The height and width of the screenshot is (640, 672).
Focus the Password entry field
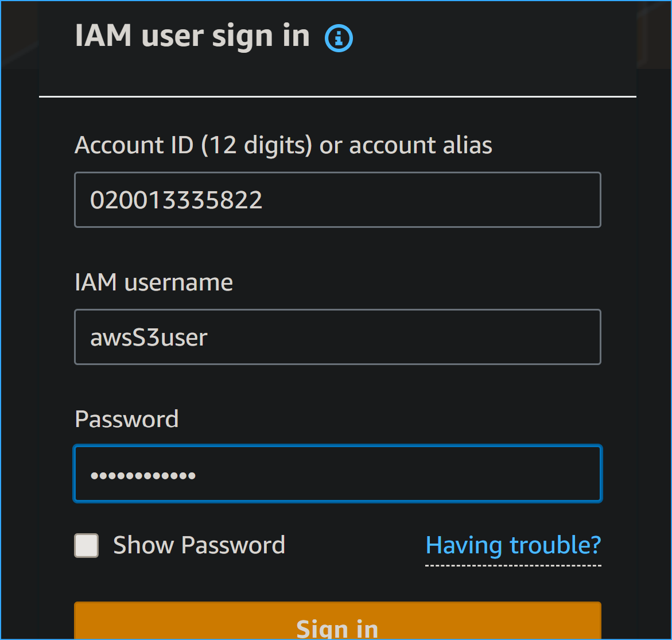click(337, 474)
